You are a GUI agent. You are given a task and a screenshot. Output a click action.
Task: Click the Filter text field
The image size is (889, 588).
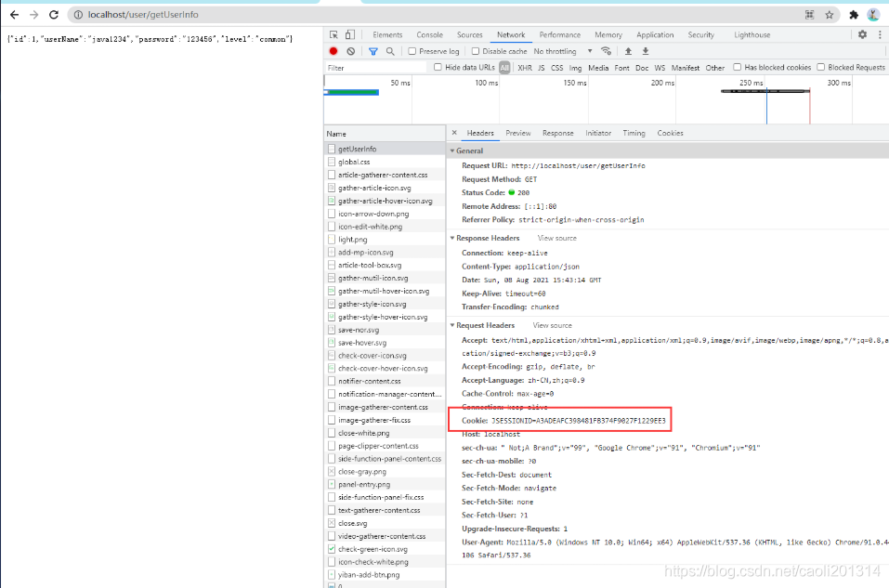tap(375, 68)
